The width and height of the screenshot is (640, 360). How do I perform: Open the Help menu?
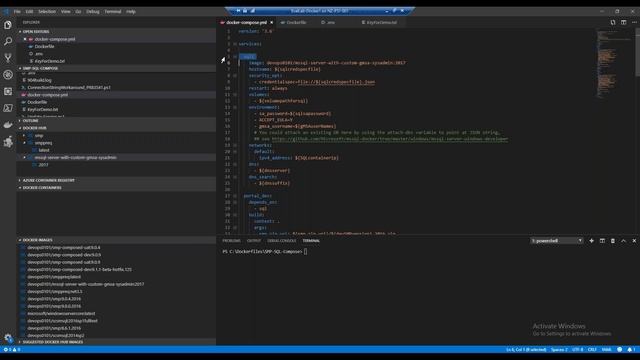131,11
